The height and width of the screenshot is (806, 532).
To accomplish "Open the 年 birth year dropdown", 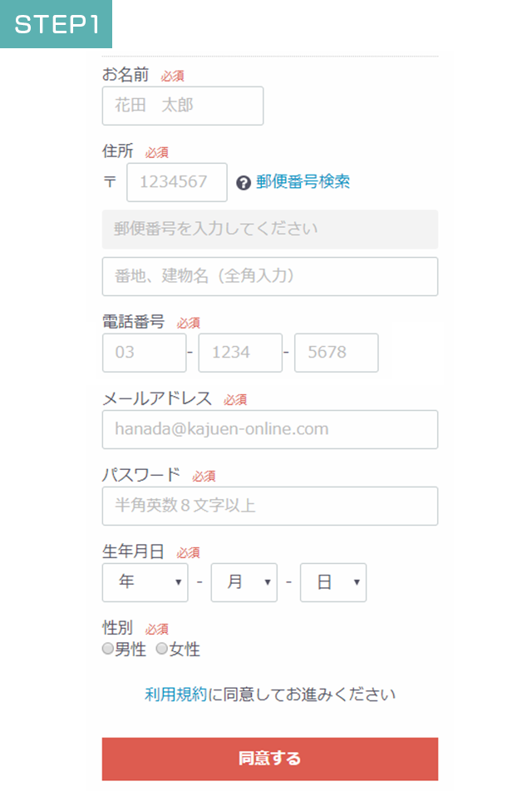I will point(145,582).
